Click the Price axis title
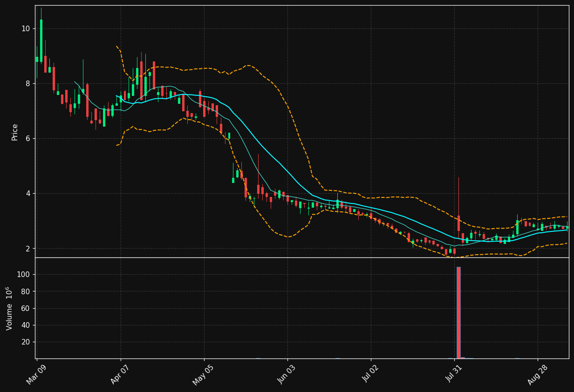574x392 pixels. coord(15,132)
